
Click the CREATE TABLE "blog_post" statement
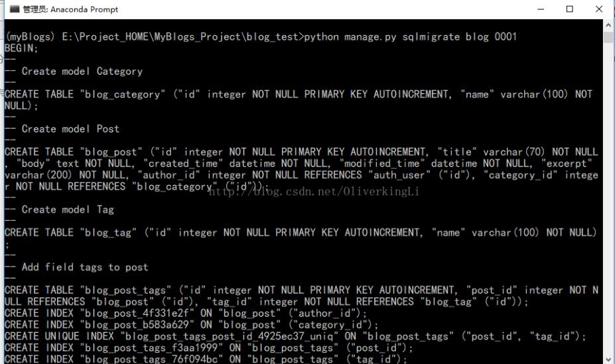tap(301, 169)
